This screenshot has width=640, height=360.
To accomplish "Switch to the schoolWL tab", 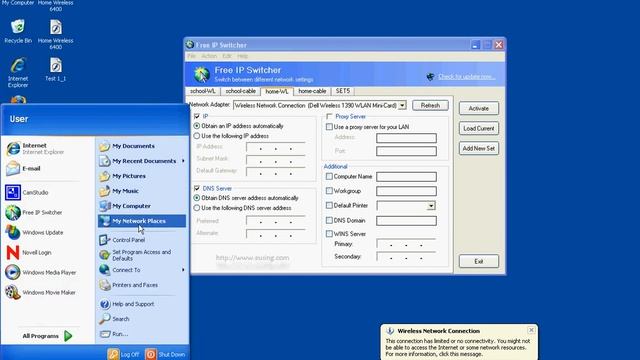I will pos(202,91).
